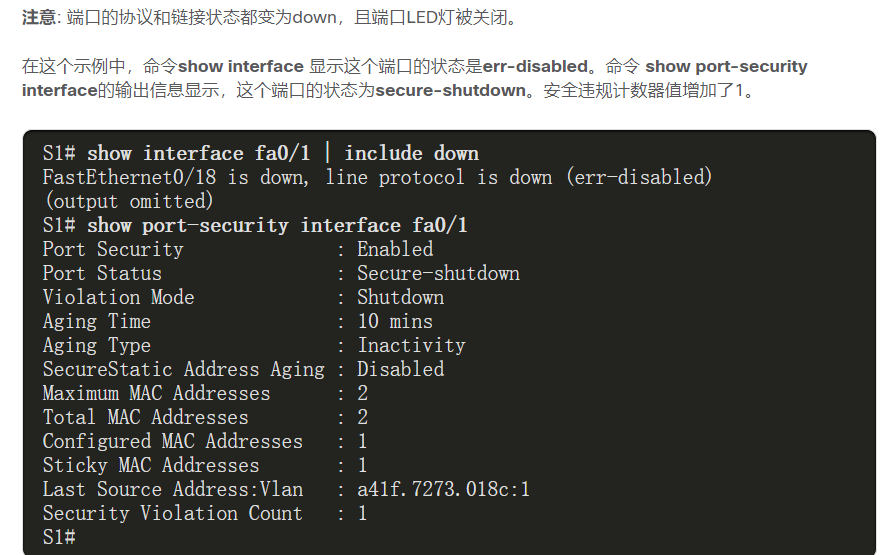The width and height of the screenshot is (880, 555).
Task: Click the bold "secure-shutdown" text in paragraph
Action: tap(450, 91)
